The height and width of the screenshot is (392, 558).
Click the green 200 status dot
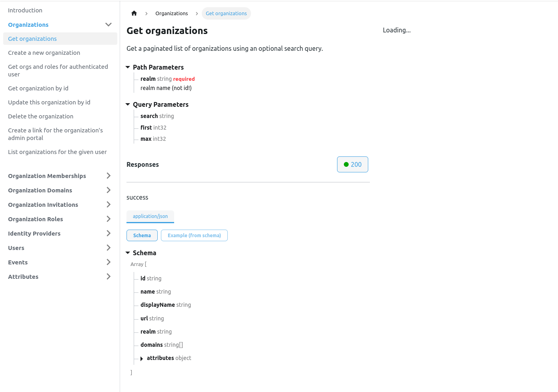[x=345, y=164]
